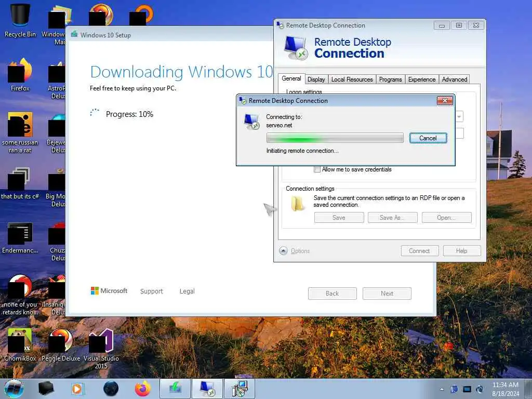Open Firefox from the taskbar
Image resolution: width=532 pixels, height=399 pixels.
click(x=143, y=389)
